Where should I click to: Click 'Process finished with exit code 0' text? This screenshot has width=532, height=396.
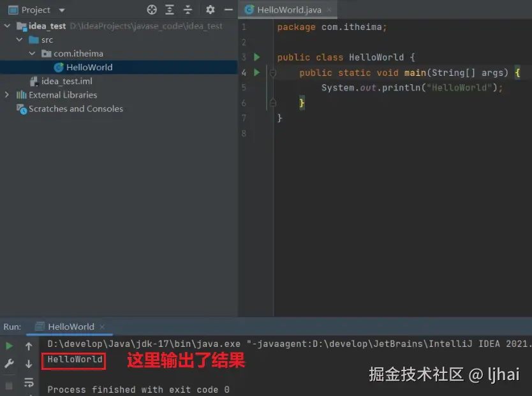(138, 390)
